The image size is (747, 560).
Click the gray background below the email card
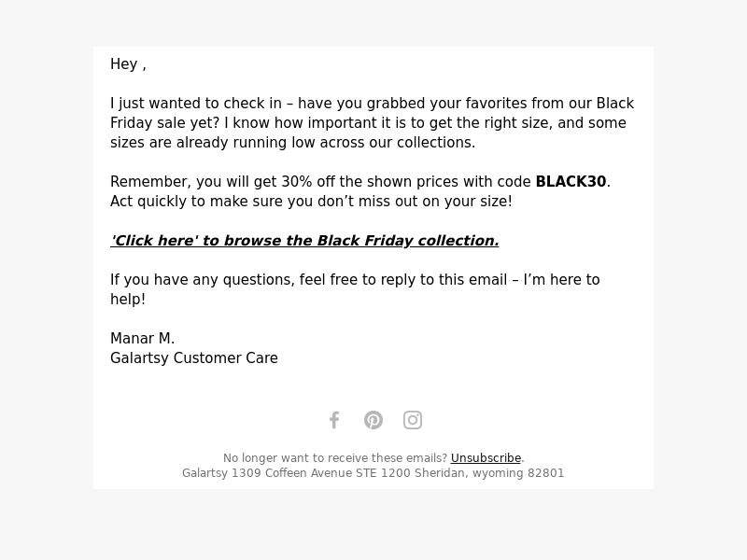[373, 524]
